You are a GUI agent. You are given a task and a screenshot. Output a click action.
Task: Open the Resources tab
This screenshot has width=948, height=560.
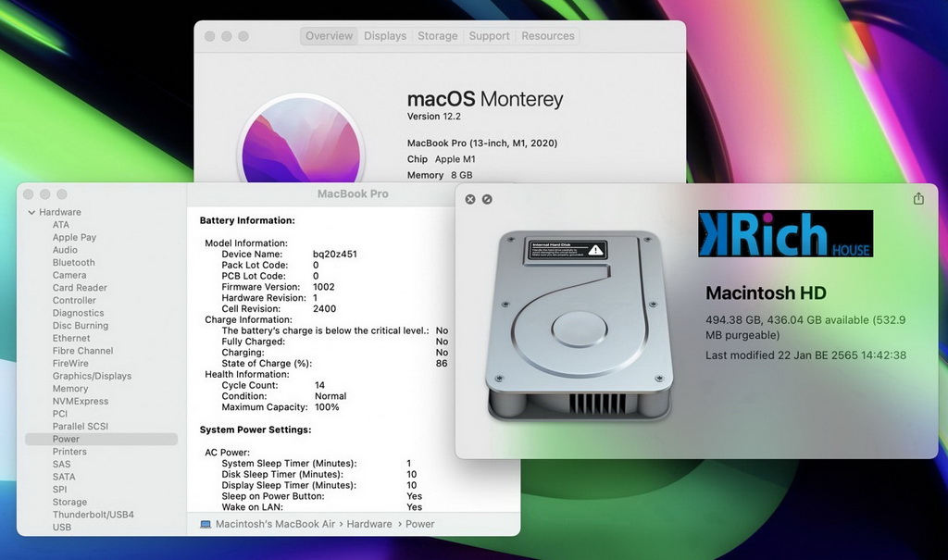(x=548, y=36)
